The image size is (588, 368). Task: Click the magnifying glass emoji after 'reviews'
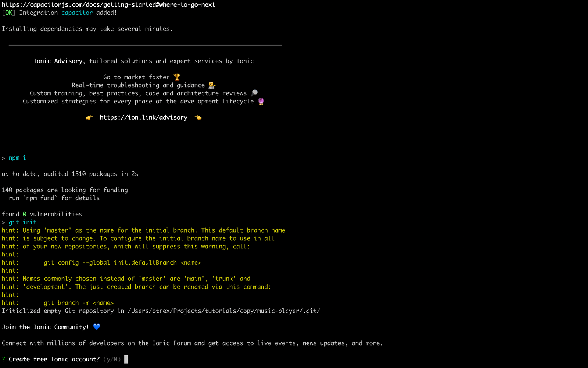coord(254,93)
